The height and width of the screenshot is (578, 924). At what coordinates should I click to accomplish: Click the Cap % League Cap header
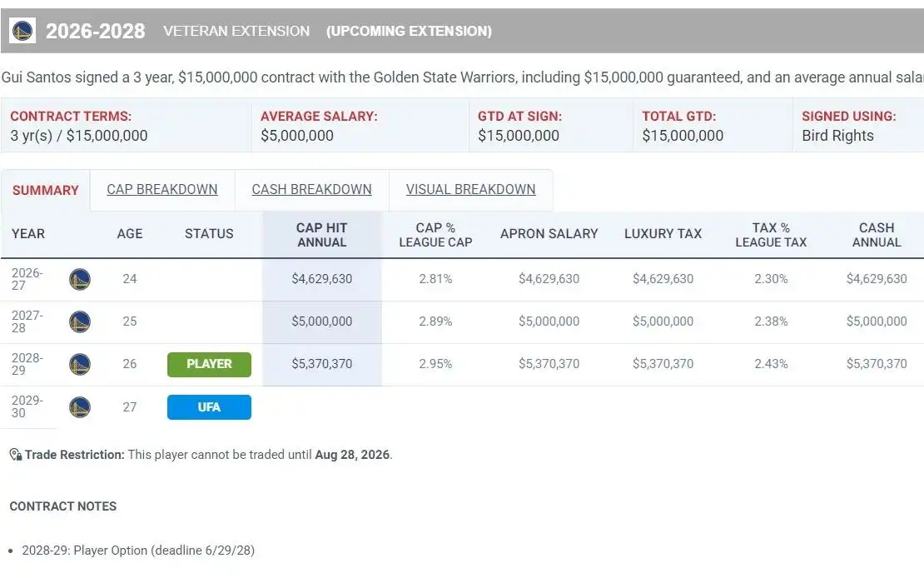click(435, 234)
